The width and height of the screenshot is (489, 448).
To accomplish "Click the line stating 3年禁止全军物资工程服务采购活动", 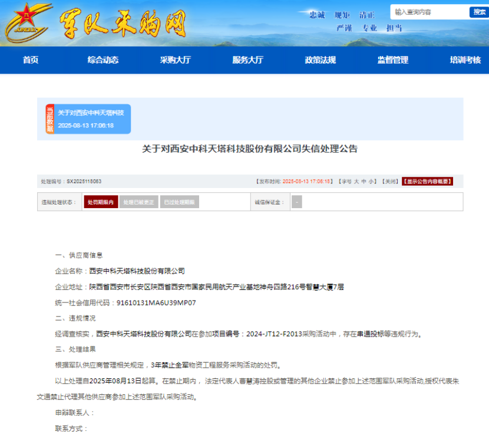I will tap(168, 365).
